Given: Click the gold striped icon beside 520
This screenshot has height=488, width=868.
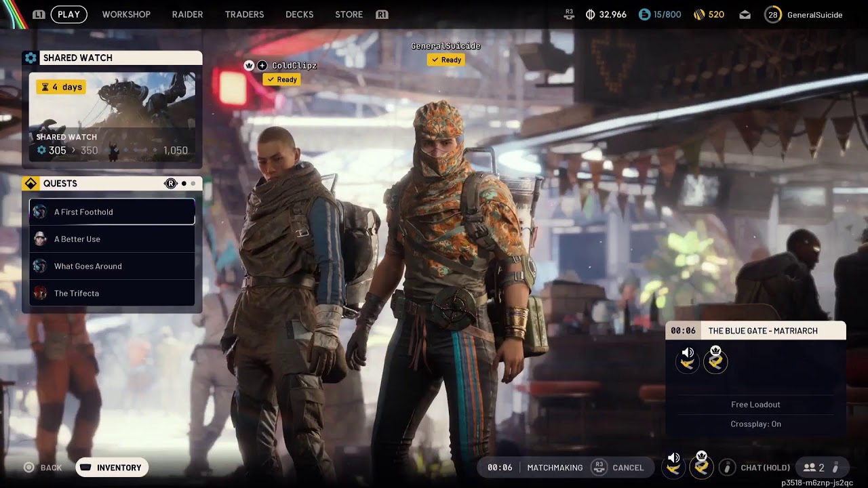Looking at the screenshot, I should coord(698,14).
